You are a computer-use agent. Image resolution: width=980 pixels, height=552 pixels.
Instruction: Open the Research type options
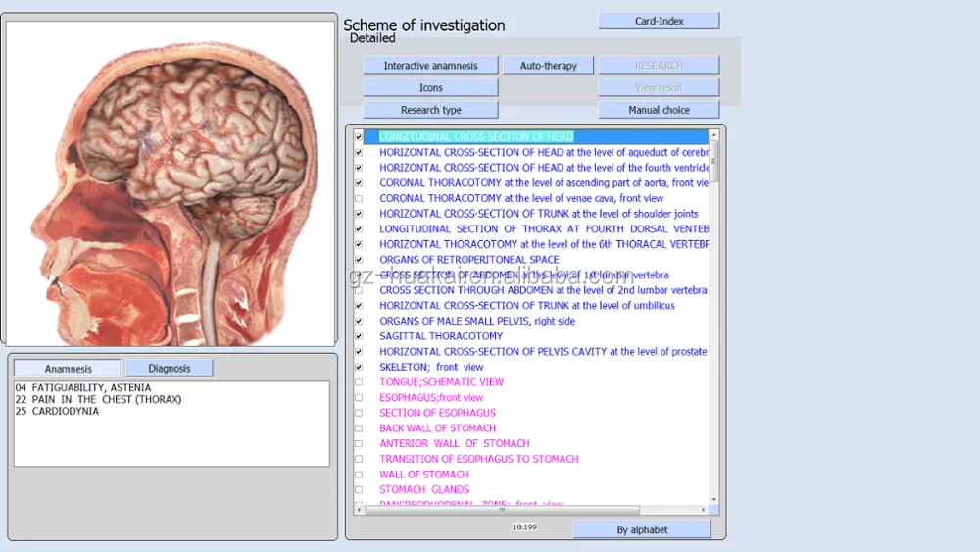point(430,110)
